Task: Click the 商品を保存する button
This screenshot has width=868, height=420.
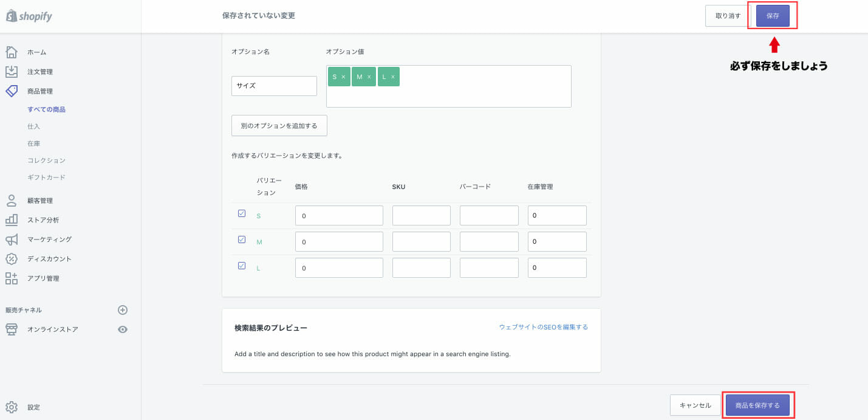Action: click(x=757, y=405)
